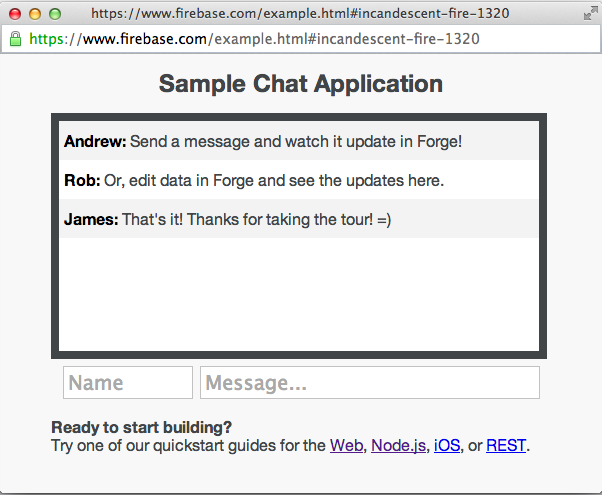Follow the Node.js quickstart link
This screenshot has height=495, width=602.
click(398, 446)
